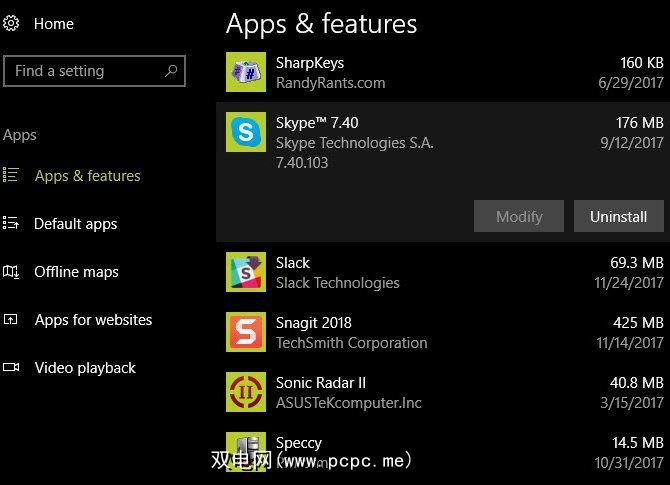
Task: Click the Offline maps map icon
Action: pyautogui.click(x=11, y=271)
